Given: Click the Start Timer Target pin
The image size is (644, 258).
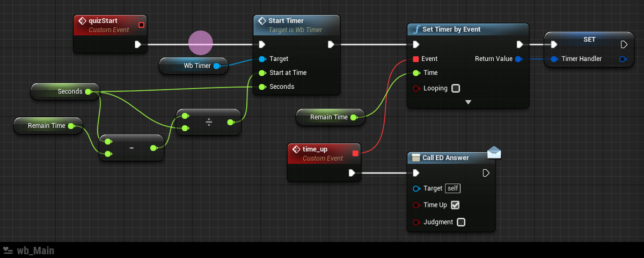Looking at the screenshot, I should (262, 59).
